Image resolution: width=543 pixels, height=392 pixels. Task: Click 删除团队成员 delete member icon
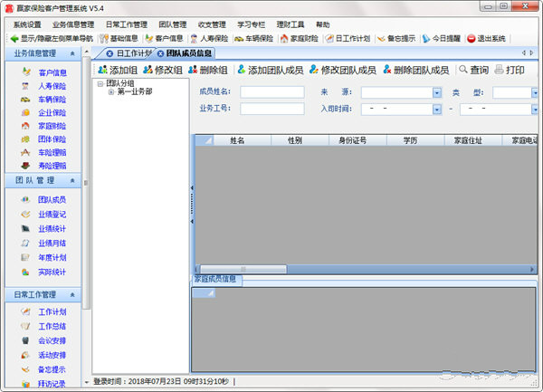coord(387,70)
